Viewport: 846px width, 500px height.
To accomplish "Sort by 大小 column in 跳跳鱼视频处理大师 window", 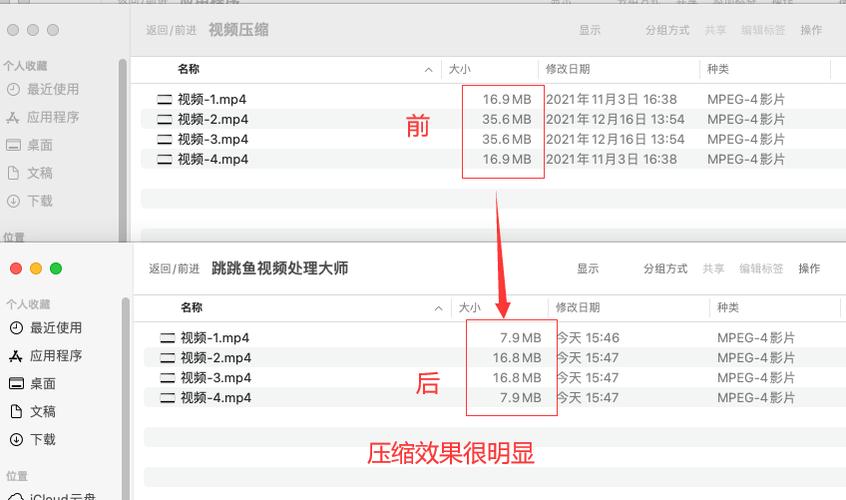I will [469, 307].
